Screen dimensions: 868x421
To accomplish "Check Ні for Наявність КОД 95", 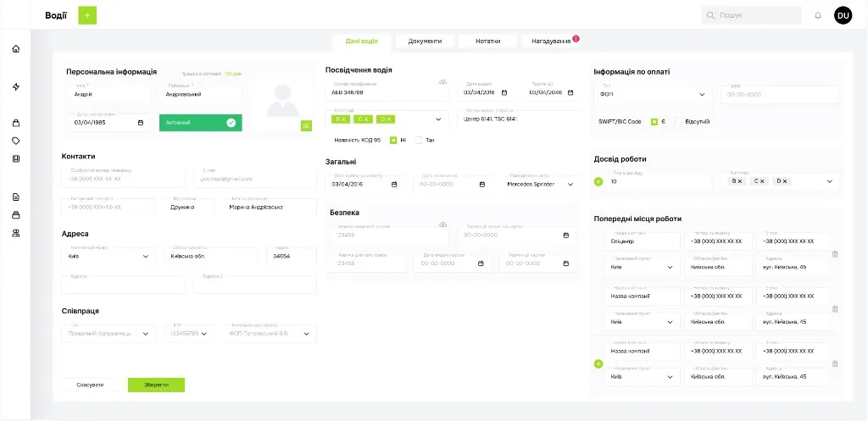I will (393, 140).
